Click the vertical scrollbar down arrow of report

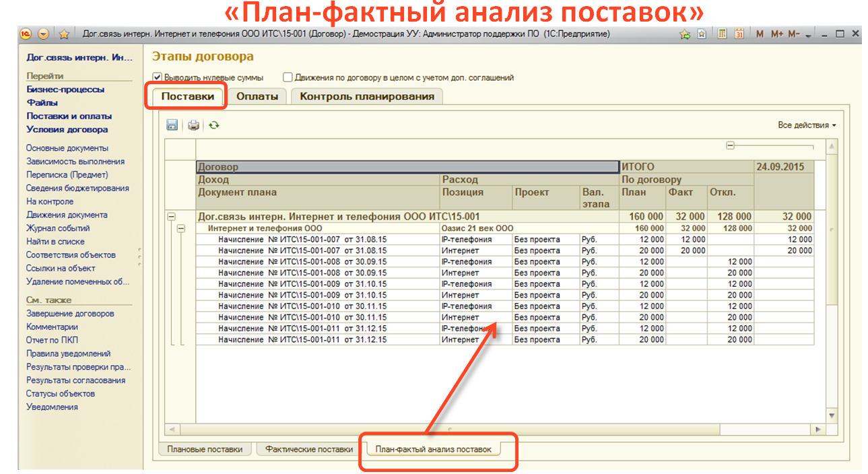tap(832, 415)
